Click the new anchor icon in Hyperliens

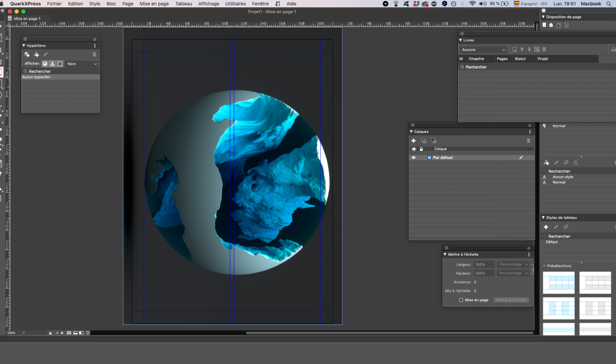pos(36,54)
